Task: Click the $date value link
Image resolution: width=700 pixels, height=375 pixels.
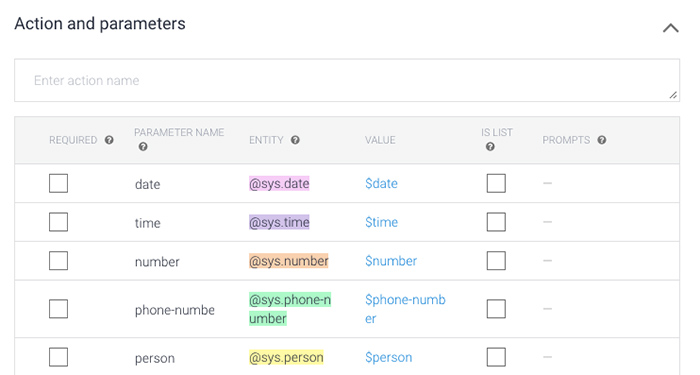Action: coord(381,183)
